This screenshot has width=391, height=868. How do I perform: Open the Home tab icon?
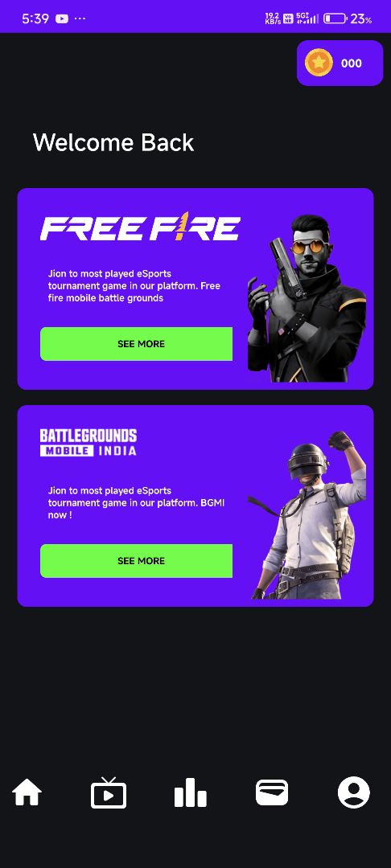[x=27, y=792]
